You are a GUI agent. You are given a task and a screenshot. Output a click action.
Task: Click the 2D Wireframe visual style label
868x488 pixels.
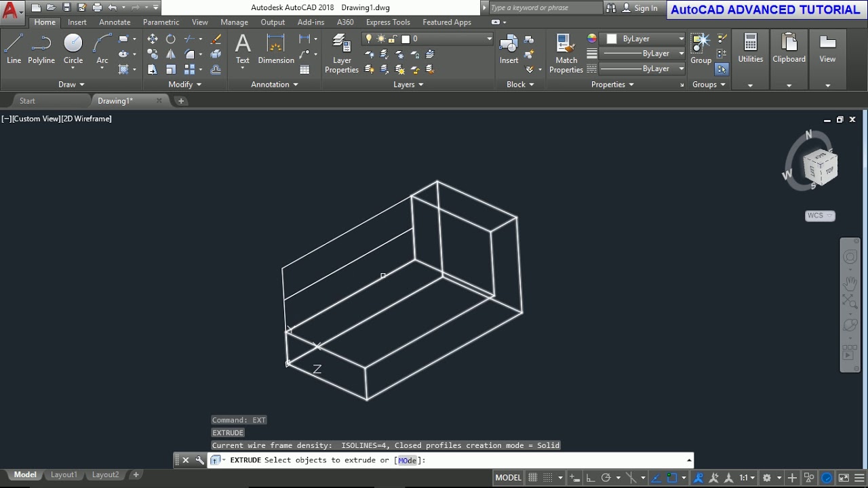87,119
